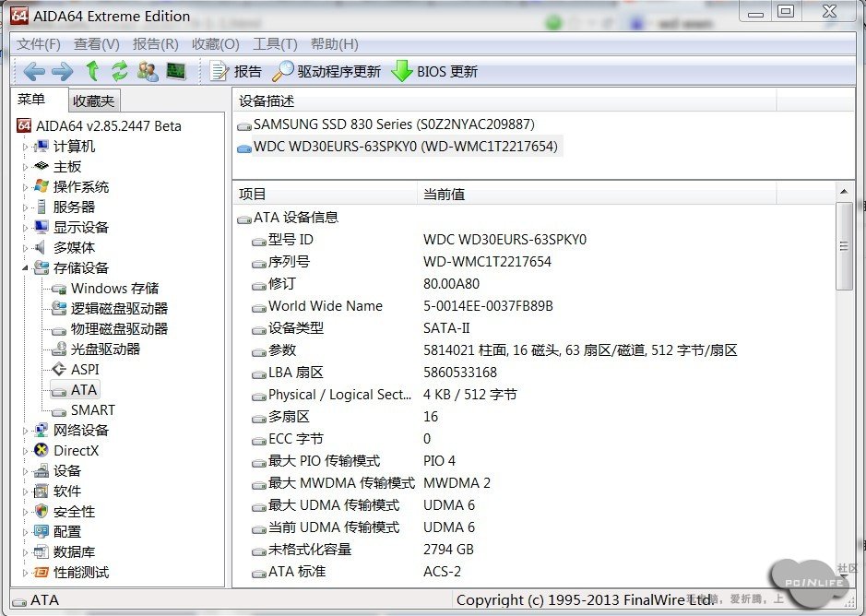
Task: Expand the 计算机 tree node
Action: 25,147
